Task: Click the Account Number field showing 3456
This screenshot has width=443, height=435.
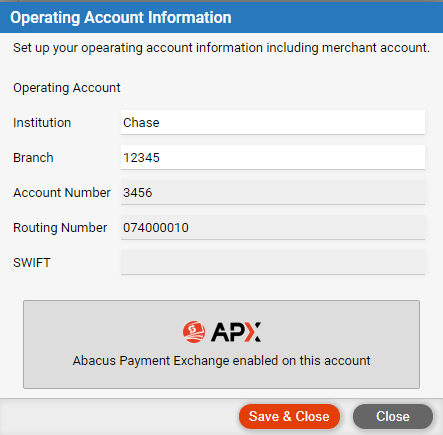Action: click(273, 192)
